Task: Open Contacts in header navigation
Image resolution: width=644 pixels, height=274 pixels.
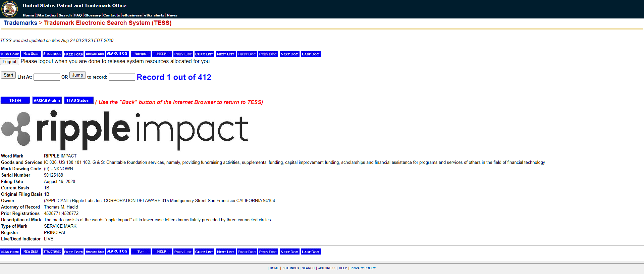Action: pyautogui.click(x=112, y=15)
